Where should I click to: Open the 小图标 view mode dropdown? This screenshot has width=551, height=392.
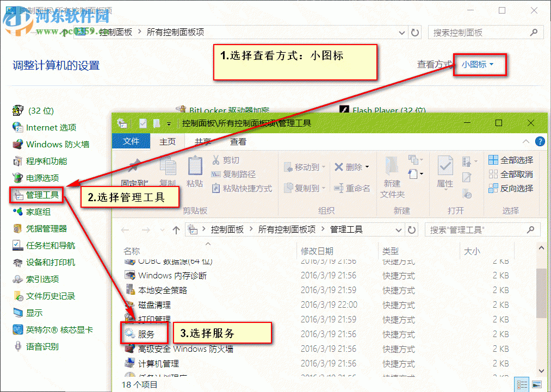pyautogui.click(x=479, y=64)
